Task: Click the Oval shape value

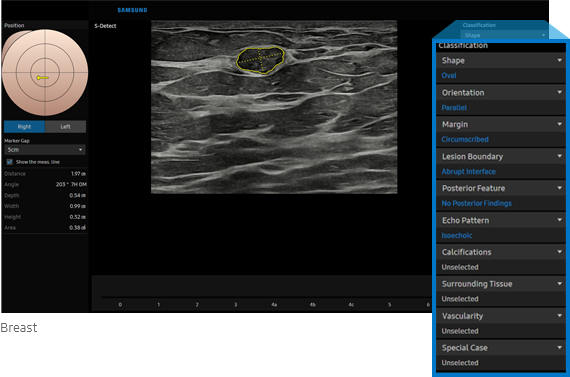Action: [449, 76]
